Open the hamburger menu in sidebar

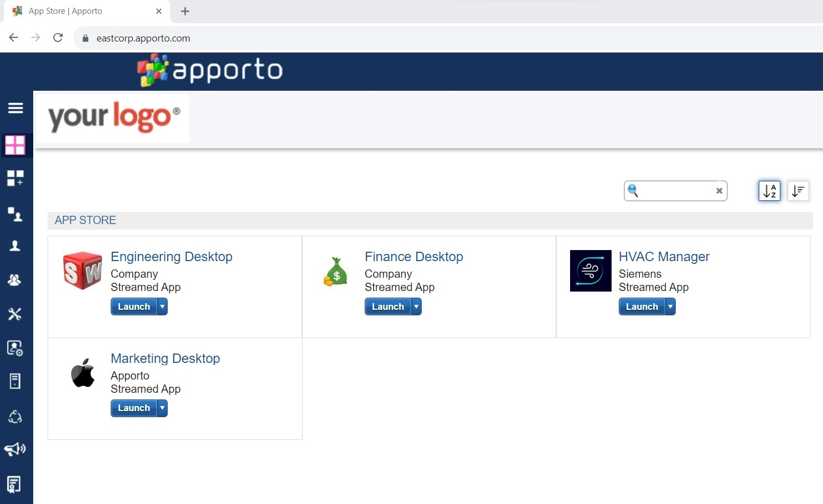click(x=15, y=108)
